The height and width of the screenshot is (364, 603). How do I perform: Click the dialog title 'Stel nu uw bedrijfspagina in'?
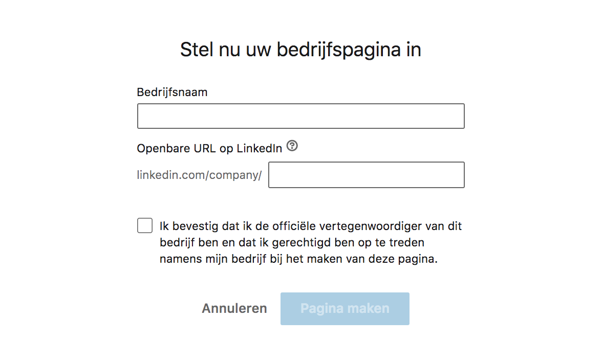click(300, 49)
